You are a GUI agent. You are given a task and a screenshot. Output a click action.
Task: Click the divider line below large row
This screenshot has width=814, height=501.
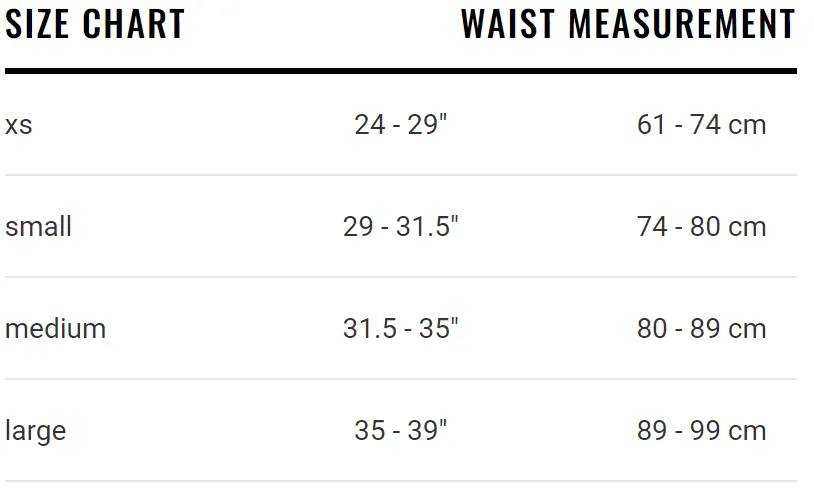point(401,481)
